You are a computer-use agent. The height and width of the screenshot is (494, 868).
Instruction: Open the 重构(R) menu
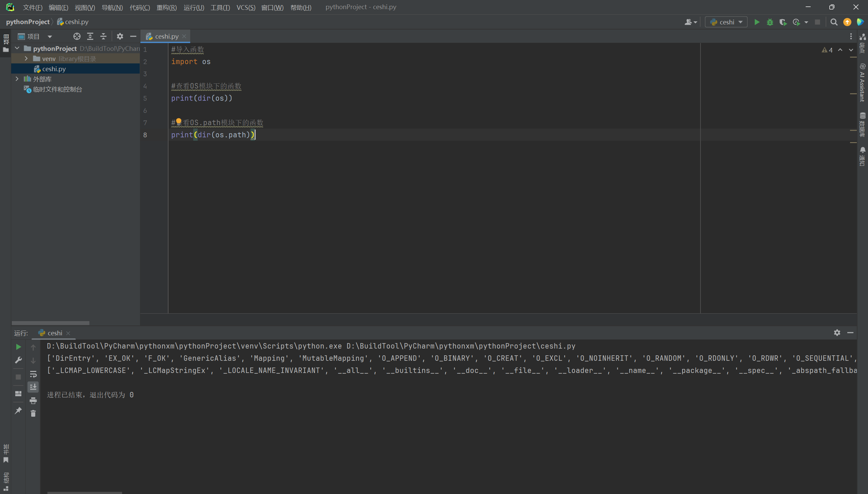(166, 7)
